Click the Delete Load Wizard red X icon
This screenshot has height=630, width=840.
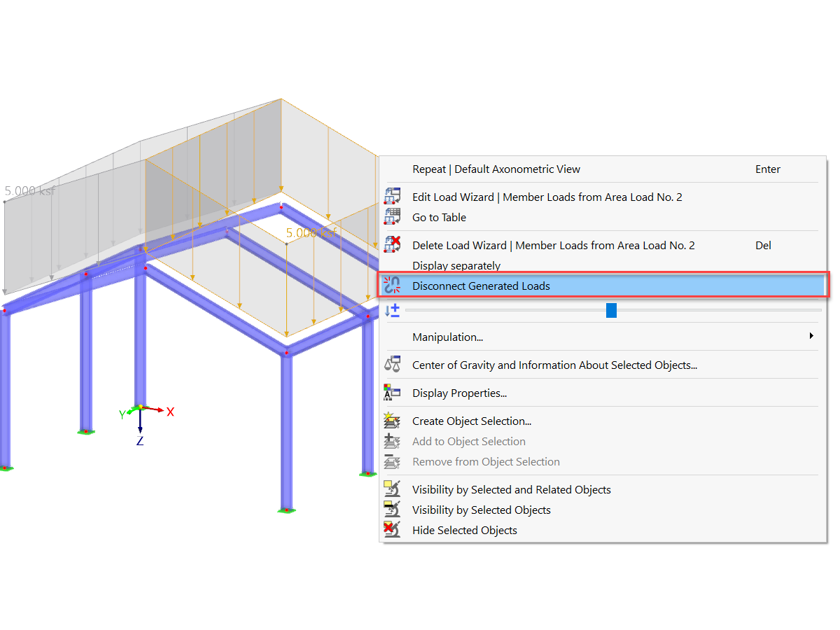pos(392,245)
